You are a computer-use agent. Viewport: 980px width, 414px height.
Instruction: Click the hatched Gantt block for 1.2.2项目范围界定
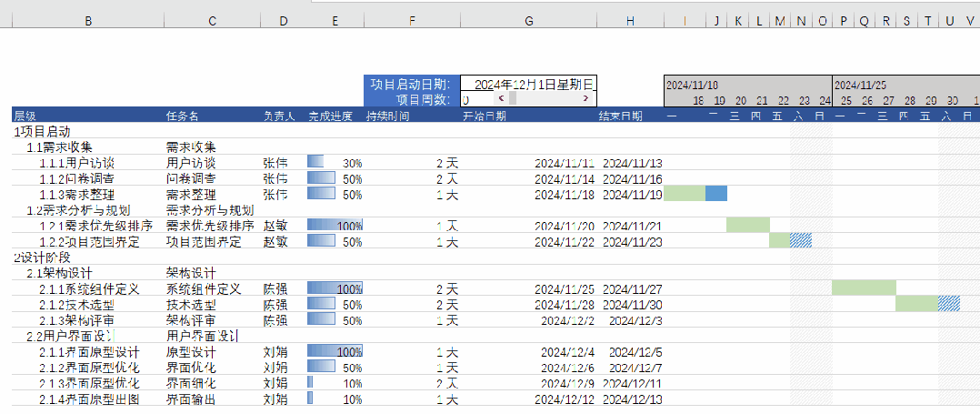click(801, 241)
